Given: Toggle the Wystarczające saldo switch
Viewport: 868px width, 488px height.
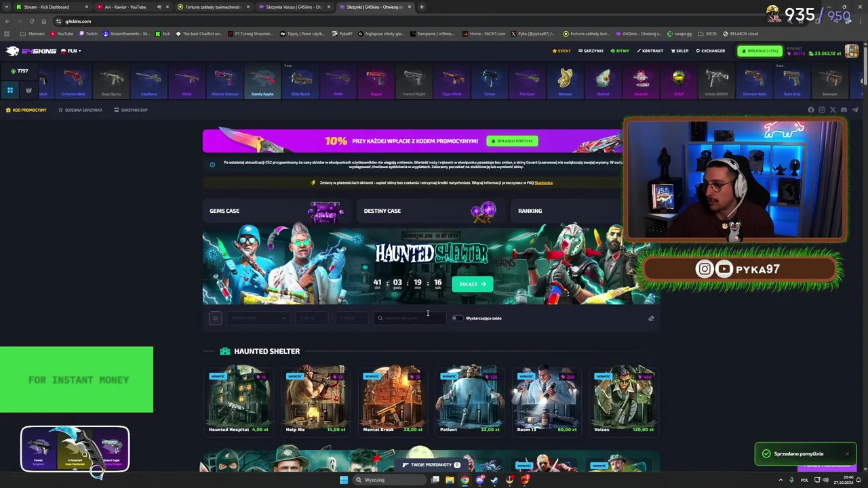Looking at the screenshot, I should tap(458, 318).
